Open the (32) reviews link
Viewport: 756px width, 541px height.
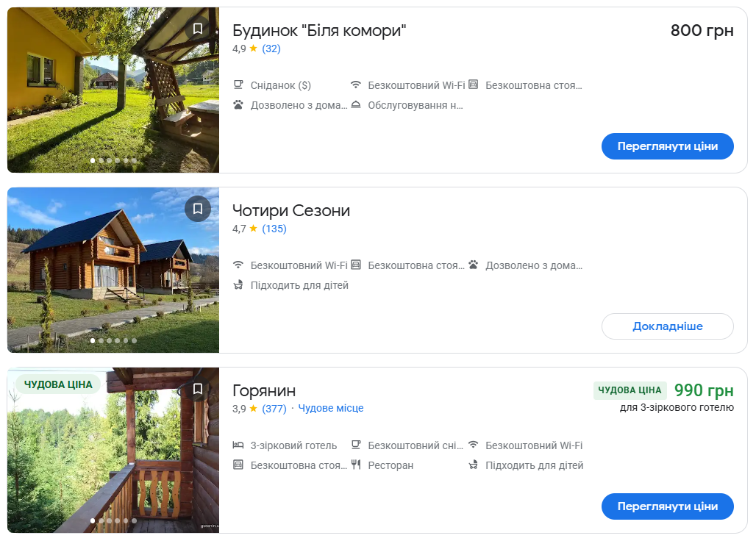pyautogui.click(x=271, y=49)
